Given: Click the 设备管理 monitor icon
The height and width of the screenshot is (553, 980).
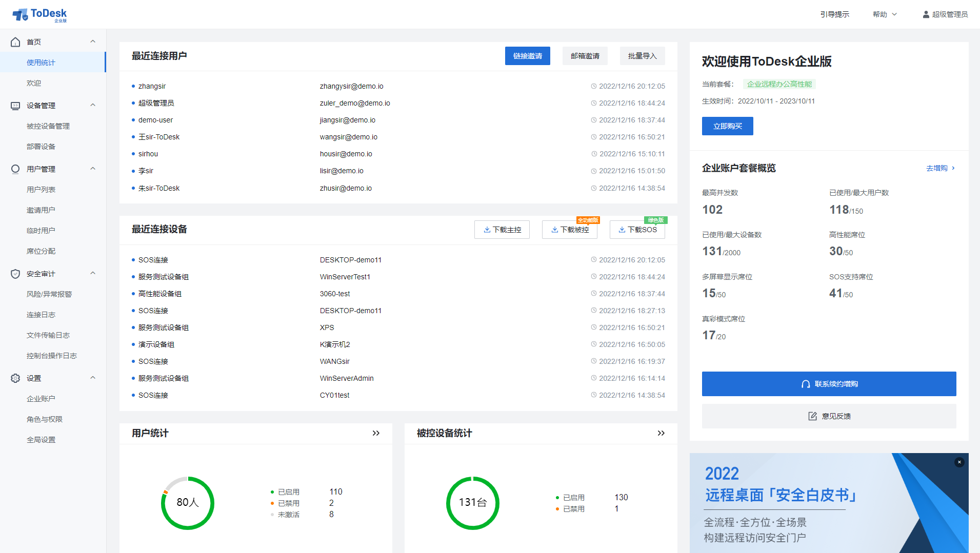Looking at the screenshot, I should 15,106.
